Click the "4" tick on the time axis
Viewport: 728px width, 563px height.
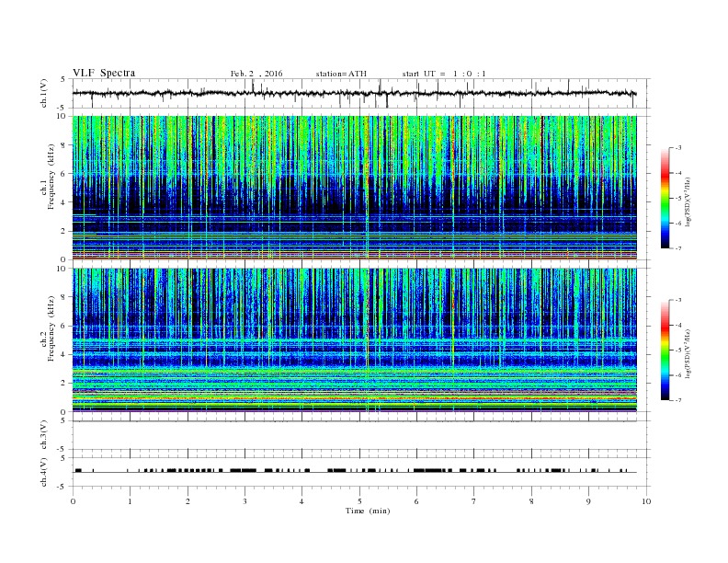(x=301, y=501)
